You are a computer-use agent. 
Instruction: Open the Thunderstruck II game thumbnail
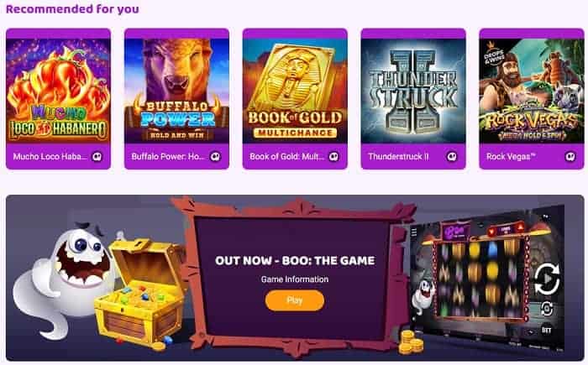(x=413, y=91)
